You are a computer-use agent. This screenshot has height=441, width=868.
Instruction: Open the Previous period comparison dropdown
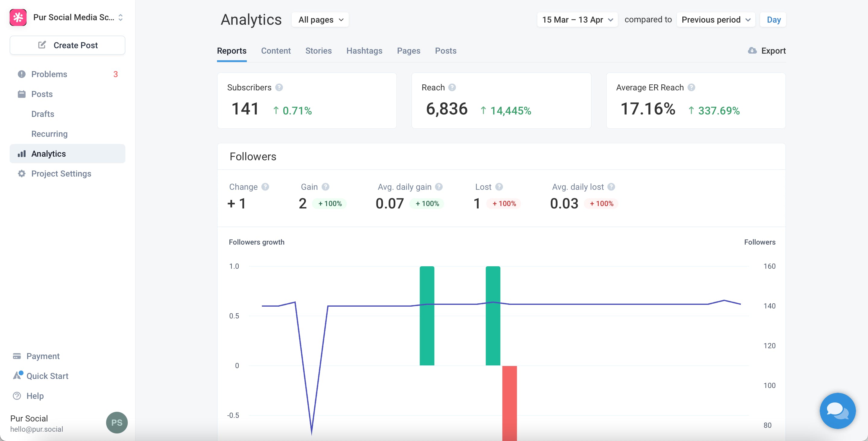point(716,20)
